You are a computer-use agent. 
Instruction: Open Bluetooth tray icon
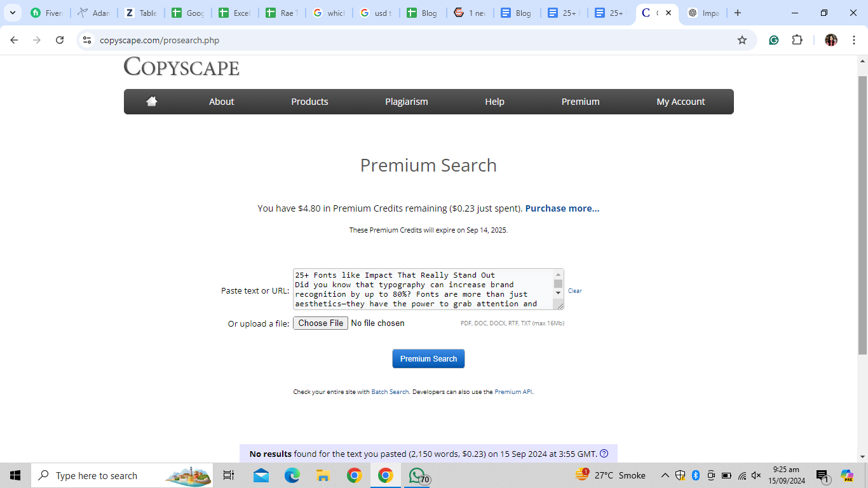(x=696, y=475)
